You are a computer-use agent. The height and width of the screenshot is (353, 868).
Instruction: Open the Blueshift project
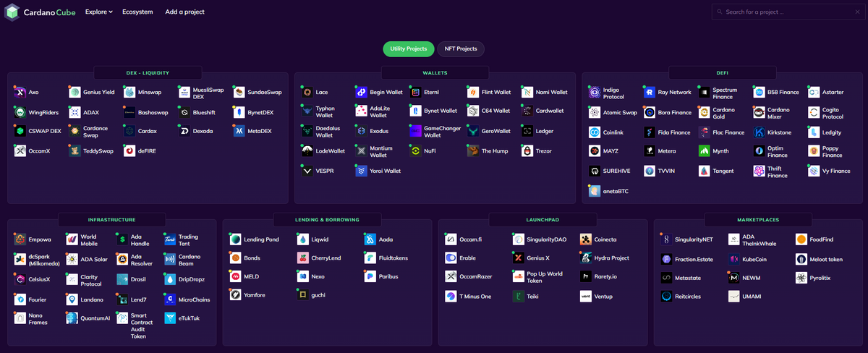(x=198, y=112)
